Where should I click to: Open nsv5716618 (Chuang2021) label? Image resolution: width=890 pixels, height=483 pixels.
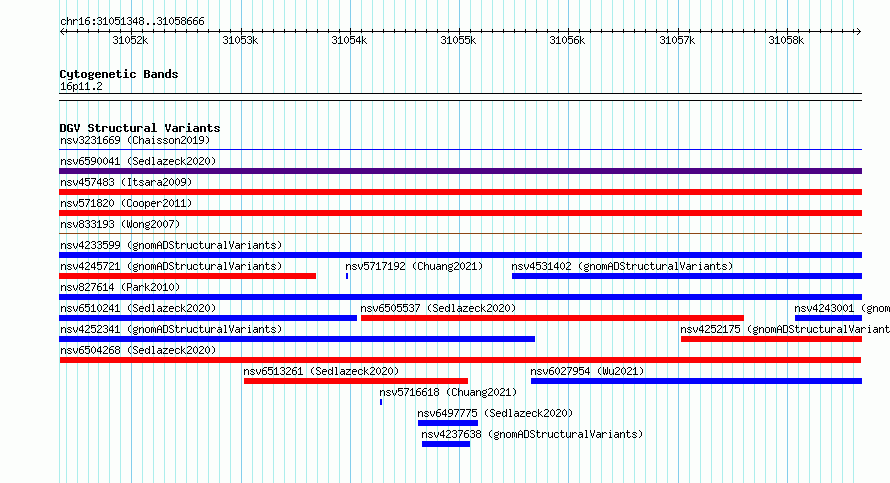448,392
